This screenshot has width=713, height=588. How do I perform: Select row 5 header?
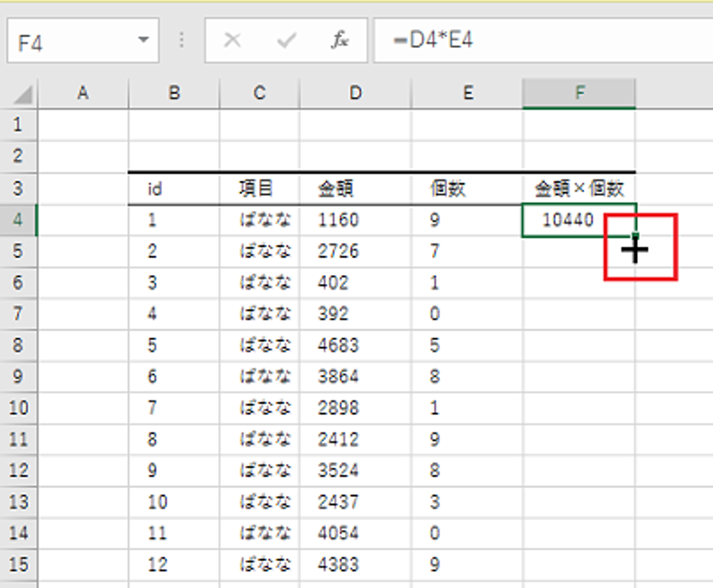pyautogui.click(x=18, y=251)
